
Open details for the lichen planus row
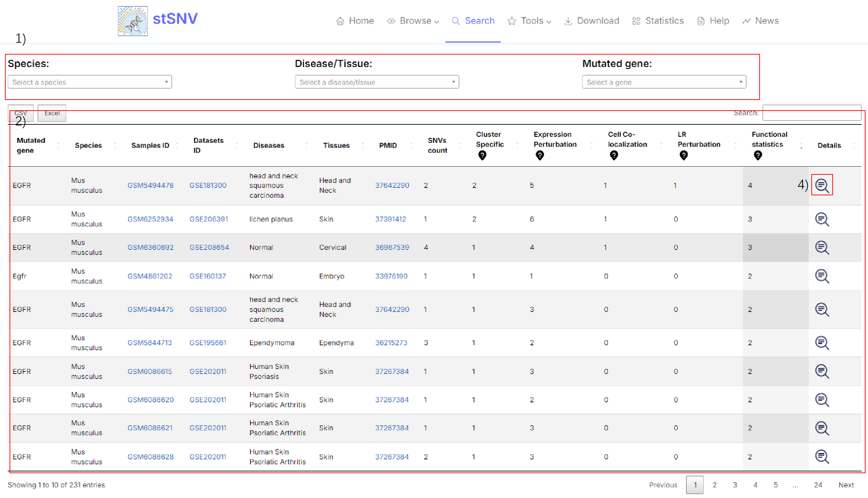[x=822, y=219]
